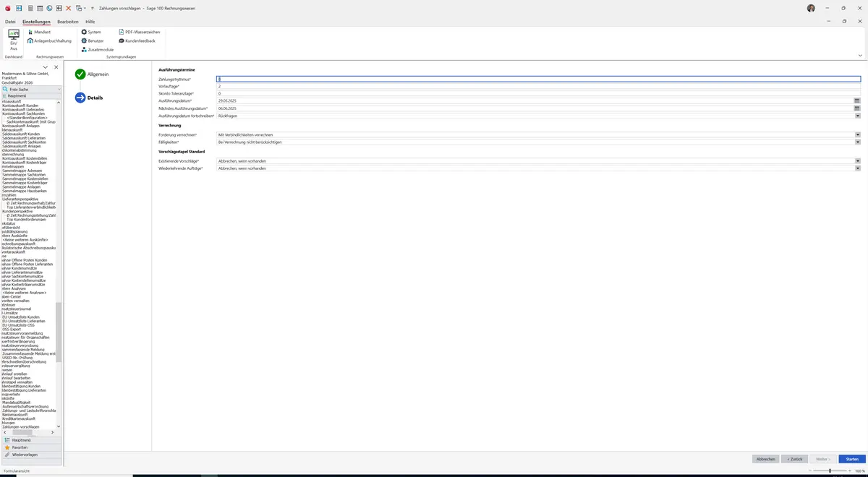
Task: Toggle the Dashboard Ein/Aus icon
Action: 13,39
